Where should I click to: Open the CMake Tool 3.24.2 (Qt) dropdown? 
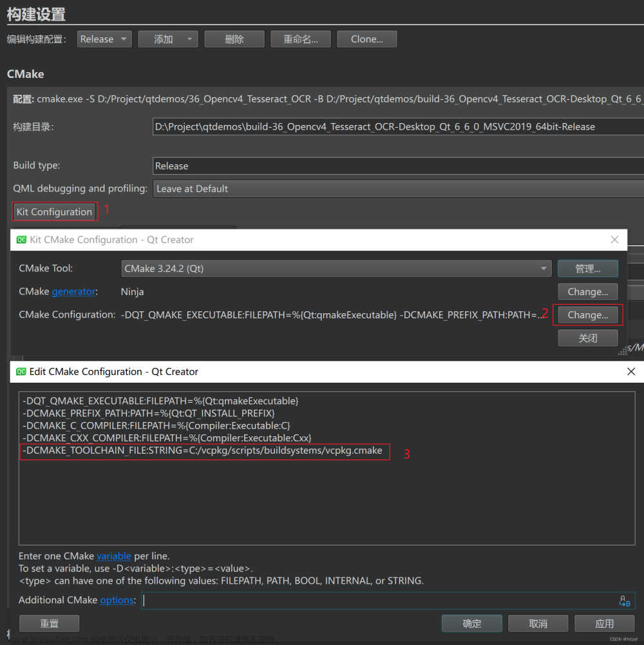pyautogui.click(x=336, y=269)
